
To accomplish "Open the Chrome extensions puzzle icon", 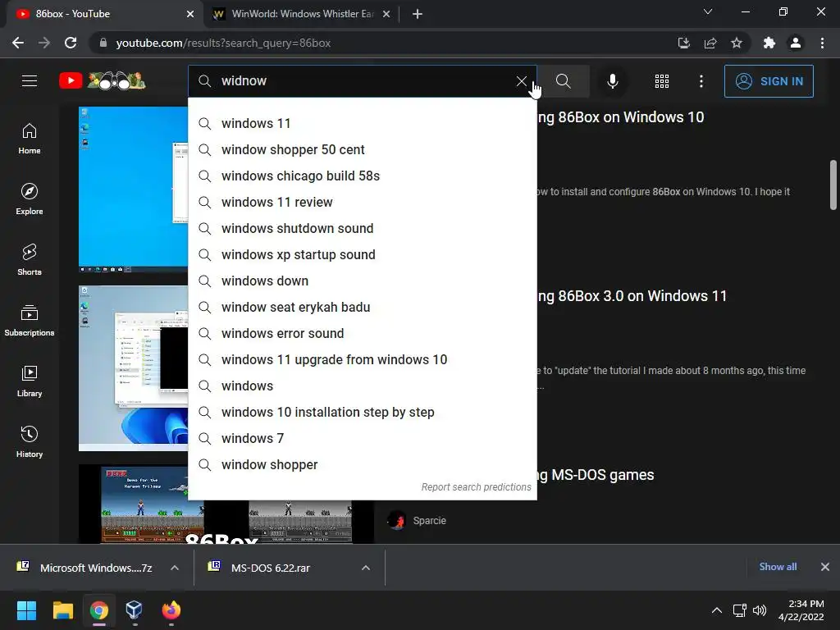I will [769, 43].
